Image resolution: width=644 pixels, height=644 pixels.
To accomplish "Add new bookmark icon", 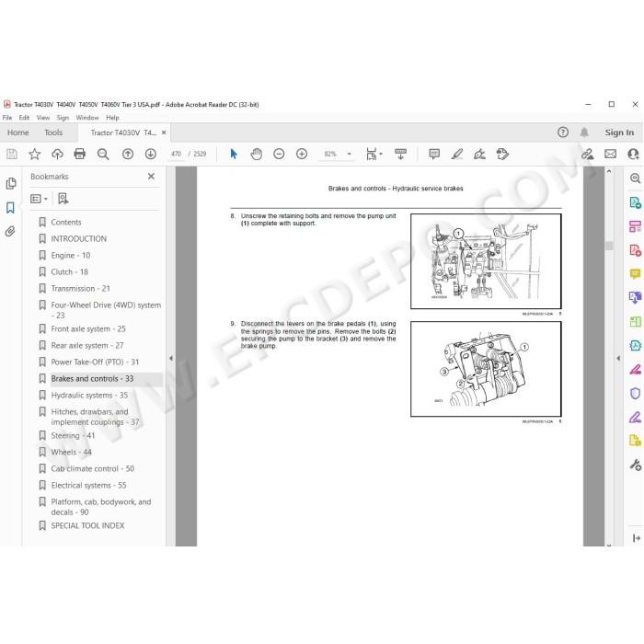I will 63,199.
